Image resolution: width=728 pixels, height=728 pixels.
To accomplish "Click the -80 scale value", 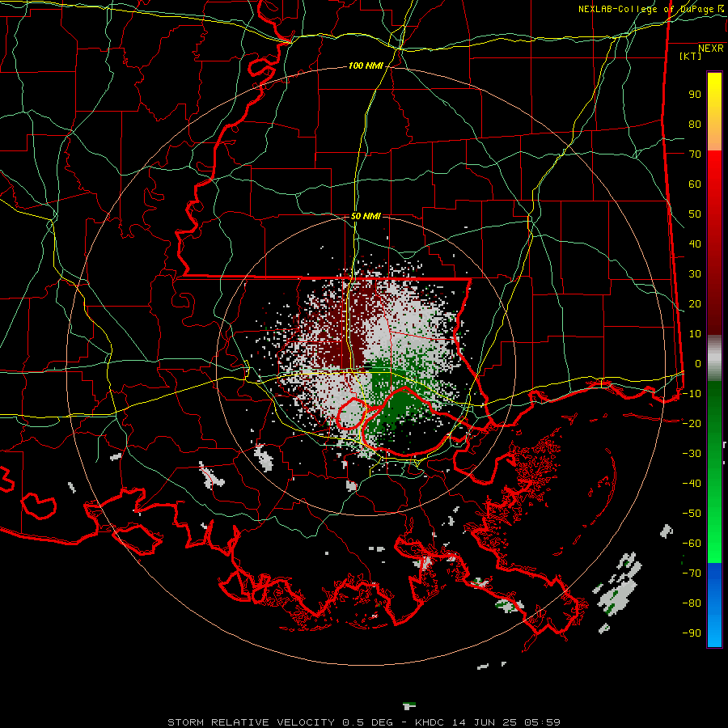I will click(x=692, y=603).
